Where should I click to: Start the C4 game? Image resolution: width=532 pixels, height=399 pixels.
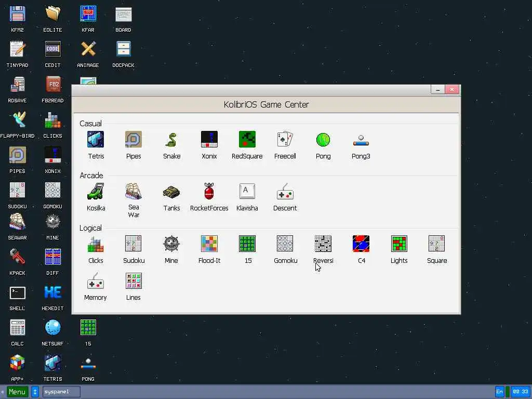(x=361, y=244)
